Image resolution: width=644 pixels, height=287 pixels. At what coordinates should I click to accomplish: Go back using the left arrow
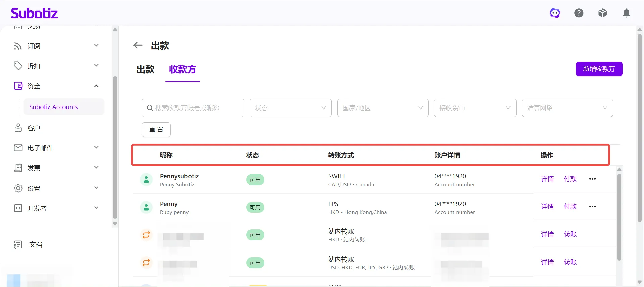tap(138, 45)
